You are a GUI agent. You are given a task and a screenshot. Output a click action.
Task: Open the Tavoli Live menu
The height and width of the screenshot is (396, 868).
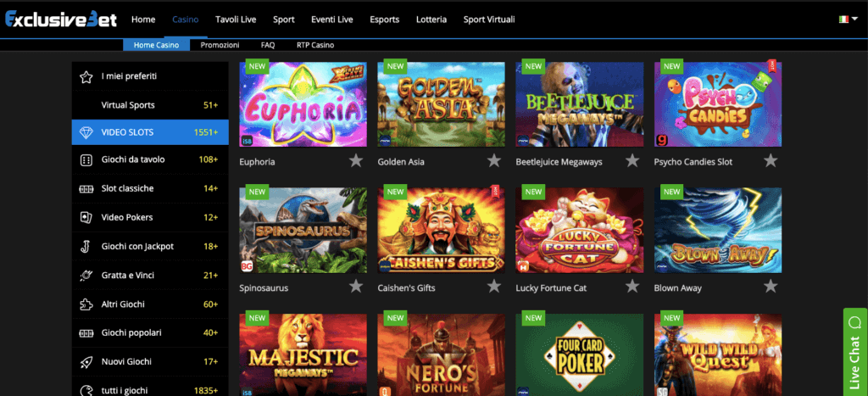(x=236, y=20)
